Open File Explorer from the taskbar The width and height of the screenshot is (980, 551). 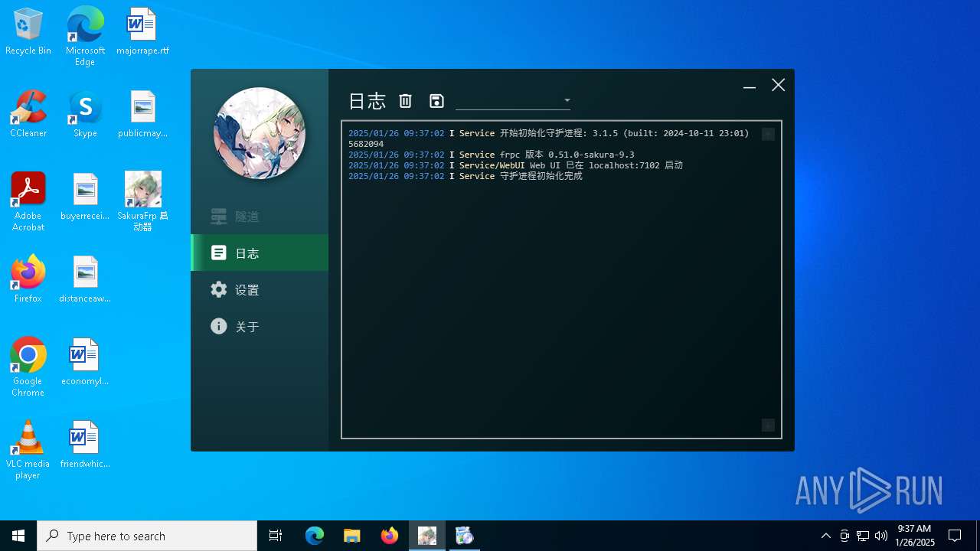352,536
